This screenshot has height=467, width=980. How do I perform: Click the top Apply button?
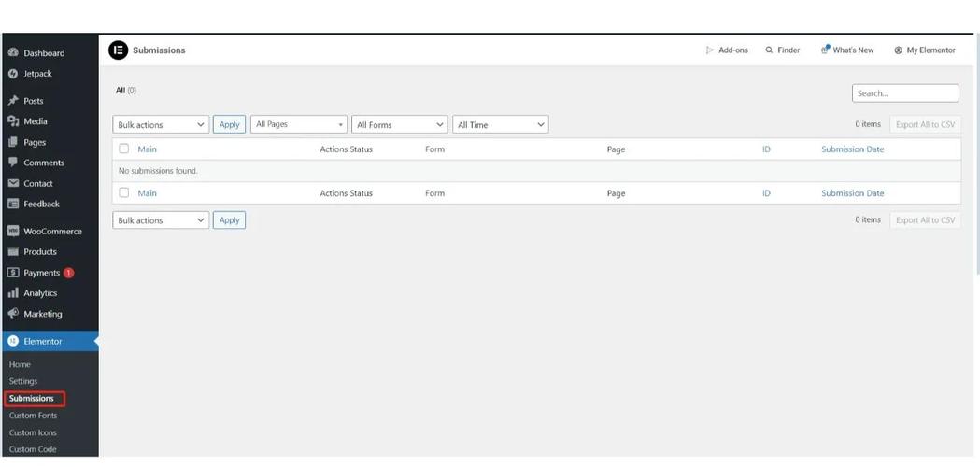pyautogui.click(x=229, y=125)
